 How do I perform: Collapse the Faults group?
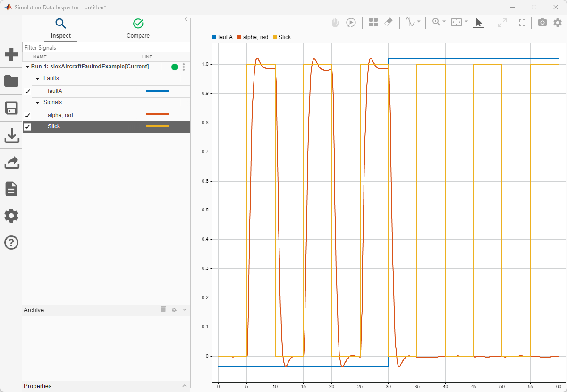click(38, 79)
